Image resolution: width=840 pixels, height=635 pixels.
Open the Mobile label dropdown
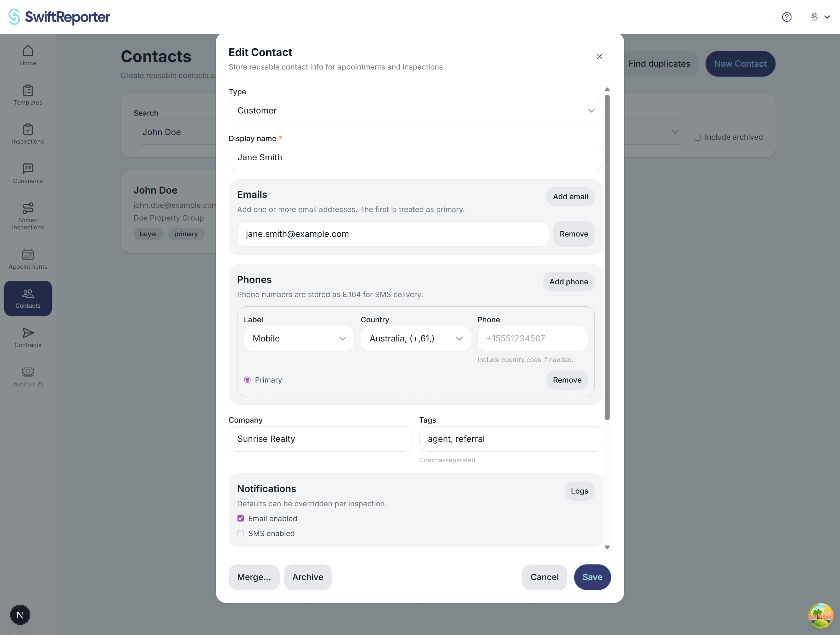(299, 338)
